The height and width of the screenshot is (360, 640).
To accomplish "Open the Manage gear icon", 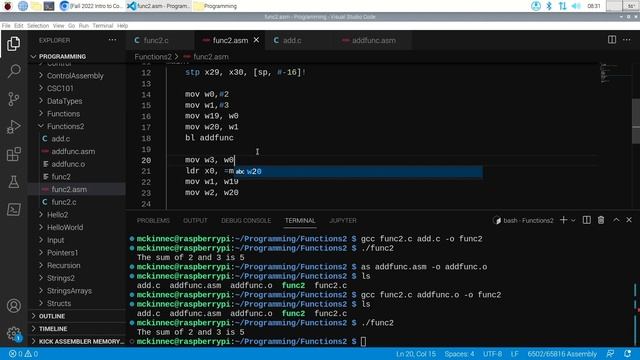I will pos(13,333).
